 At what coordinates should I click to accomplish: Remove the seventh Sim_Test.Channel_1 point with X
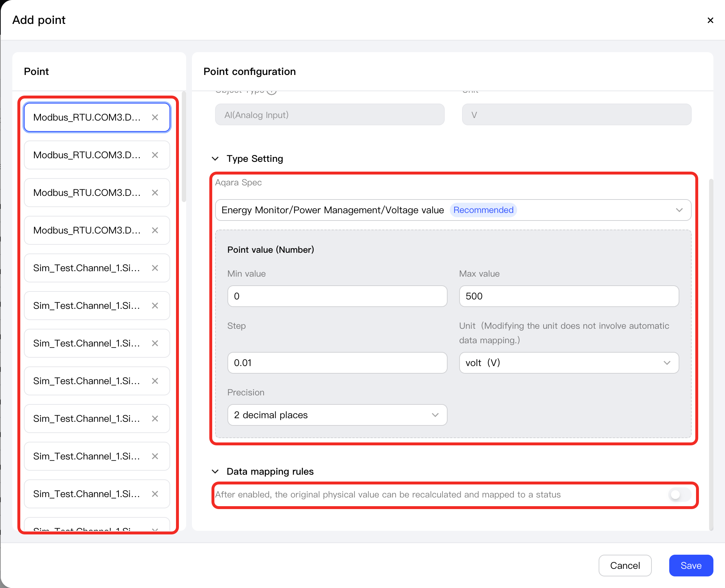155,494
